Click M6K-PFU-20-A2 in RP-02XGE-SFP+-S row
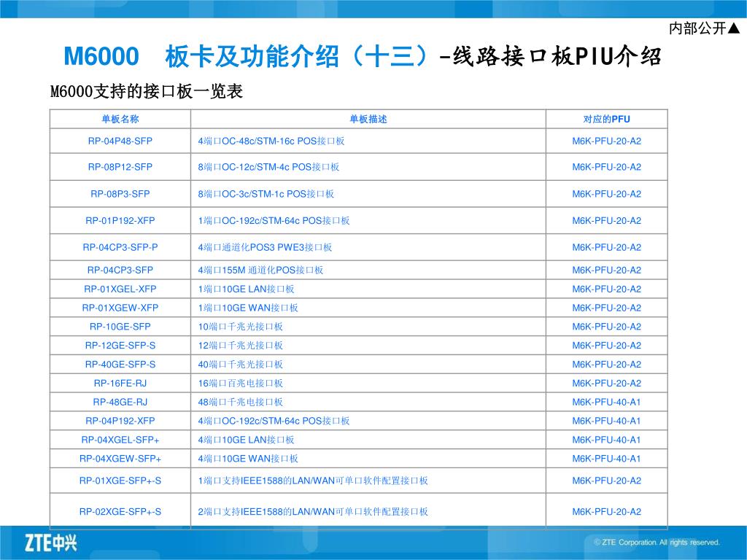The height and width of the screenshot is (560, 747). coord(606,511)
